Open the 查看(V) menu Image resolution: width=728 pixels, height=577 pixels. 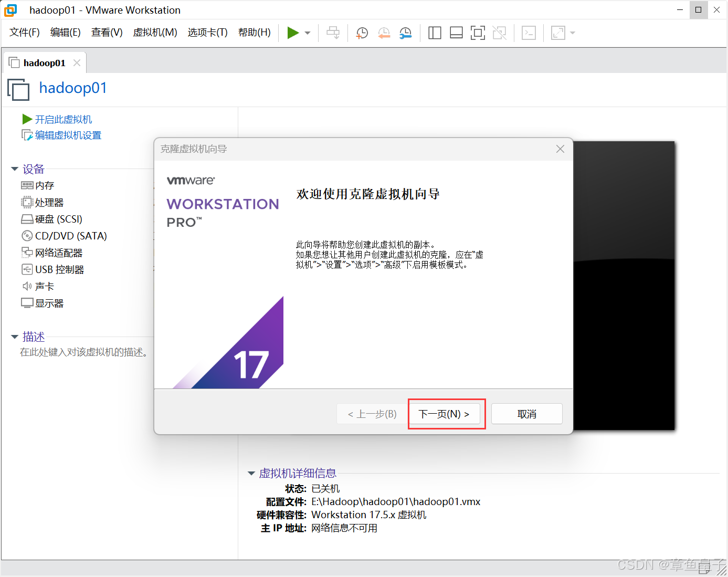[x=107, y=33]
